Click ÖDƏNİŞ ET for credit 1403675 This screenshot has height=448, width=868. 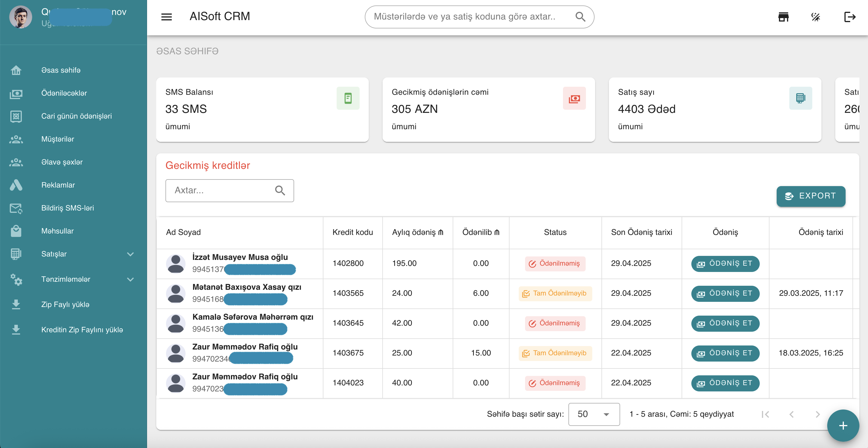coord(725,353)
